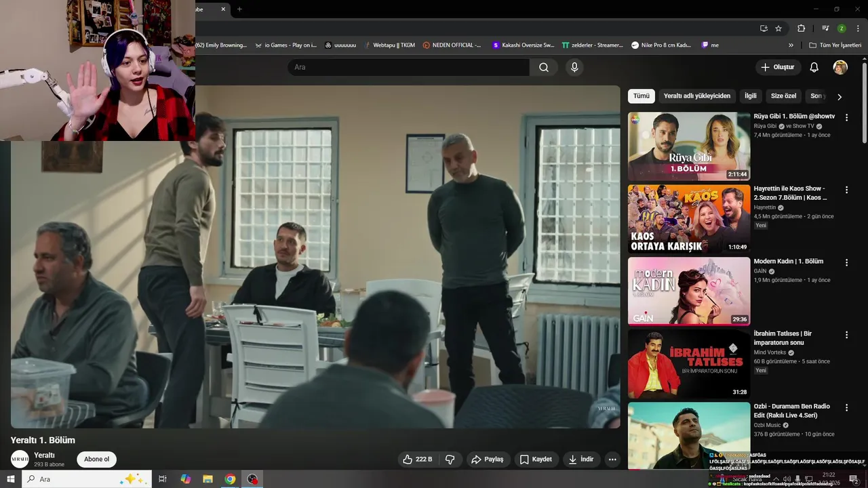Screen dimensions: 868x488
Task: Open Task View in the taskbar
Action: click(x=163, y=479)
